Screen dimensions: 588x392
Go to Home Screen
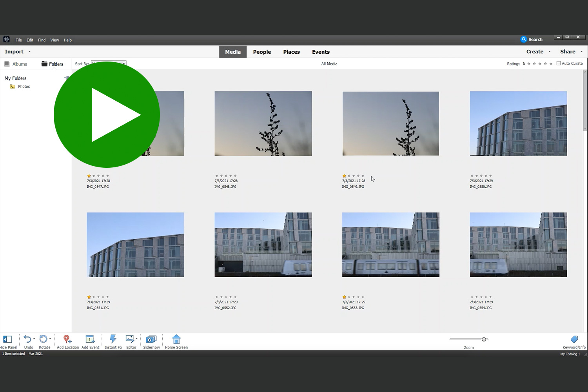coord(176,339)
